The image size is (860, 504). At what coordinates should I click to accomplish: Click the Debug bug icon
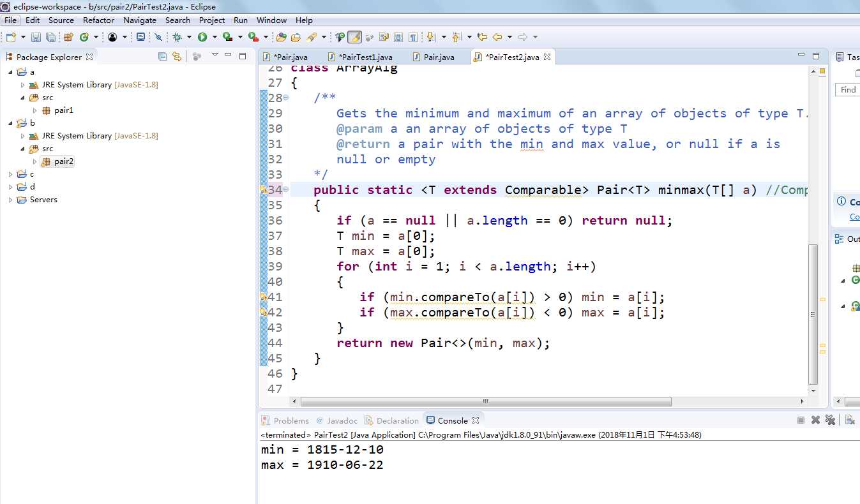coord(177,37)
